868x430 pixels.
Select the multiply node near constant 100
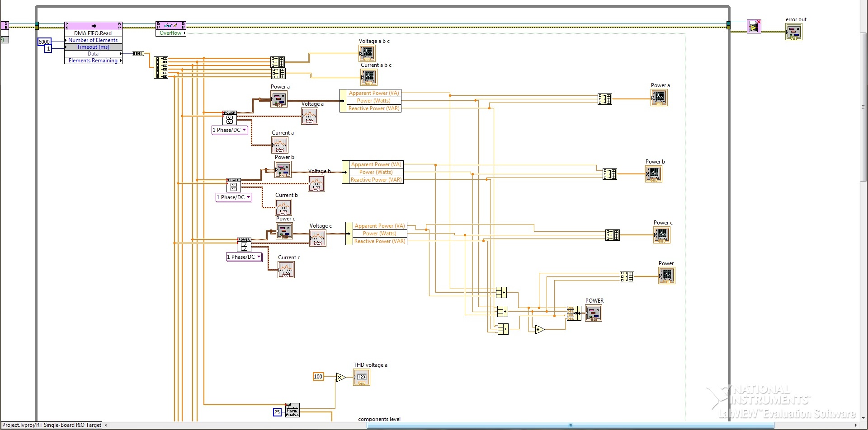point(341,377)
